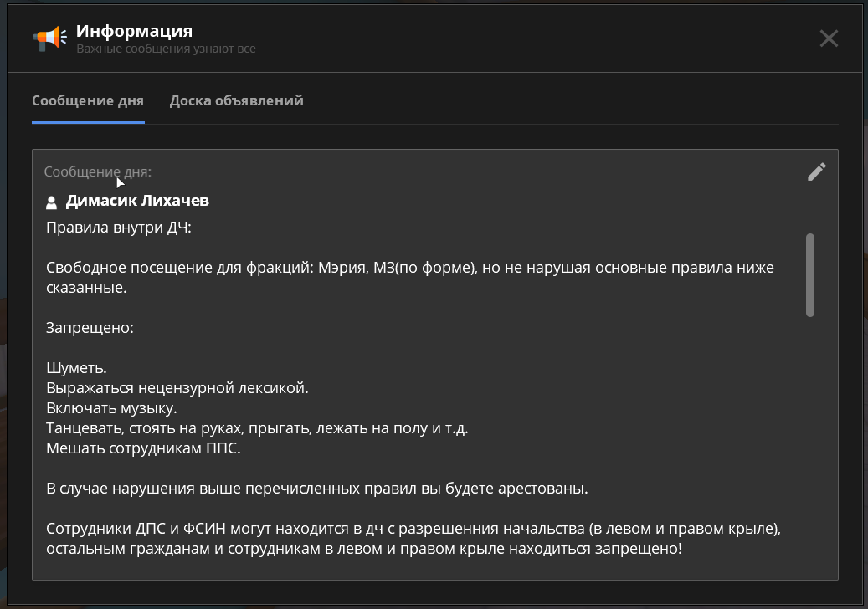This screenshot has width=868, height=609.
Task: Select the Сообщение дня tab
Action: point(88,101)
